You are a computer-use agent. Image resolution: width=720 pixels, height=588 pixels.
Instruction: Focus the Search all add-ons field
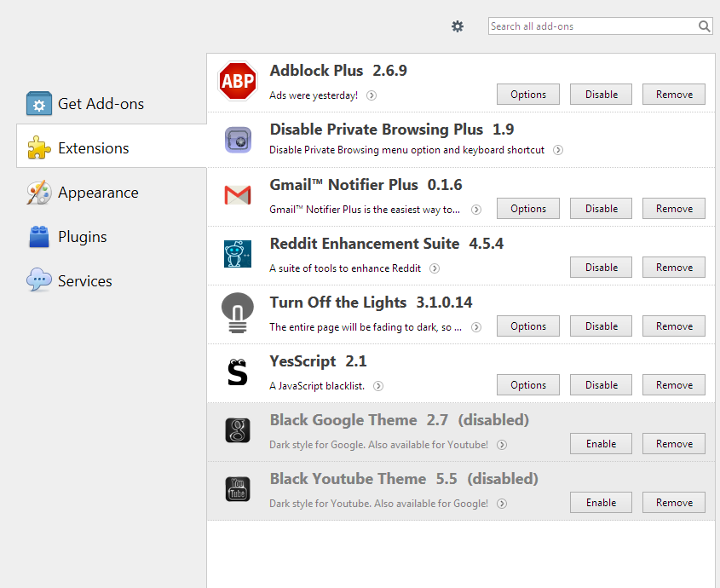593,26
